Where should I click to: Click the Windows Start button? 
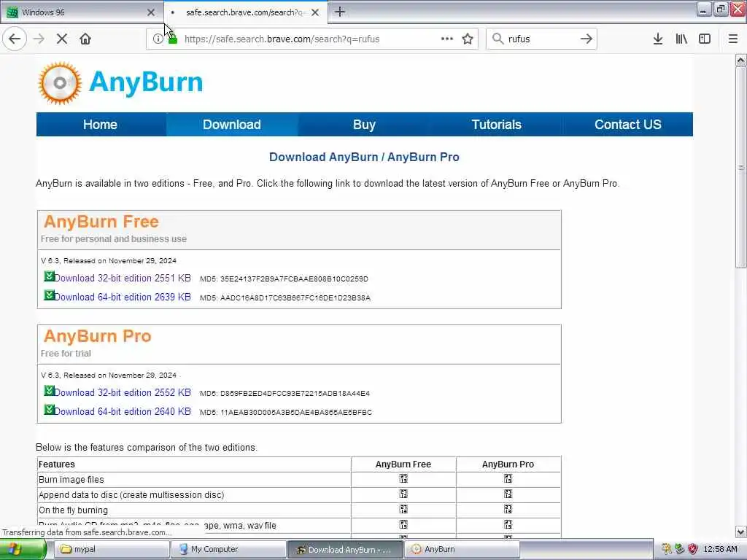23,550
